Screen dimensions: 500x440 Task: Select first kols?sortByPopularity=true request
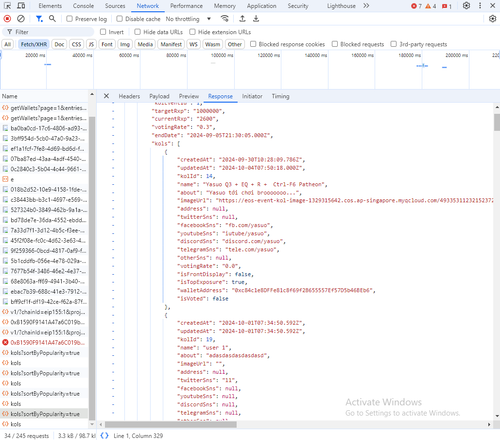point(44,353)
